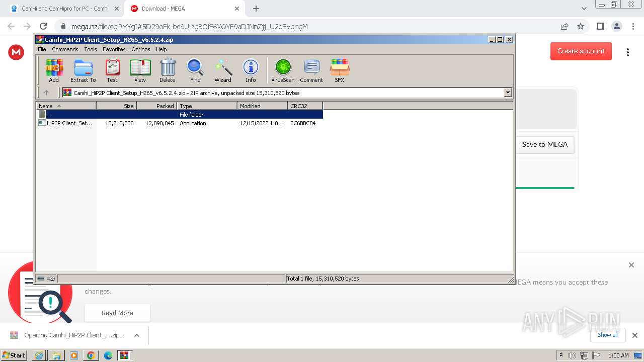
Task: Open the Tools menu
Action: tap(91, 49)
